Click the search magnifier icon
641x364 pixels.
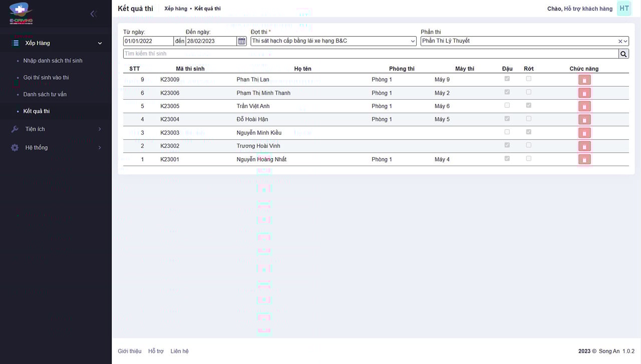623,54
